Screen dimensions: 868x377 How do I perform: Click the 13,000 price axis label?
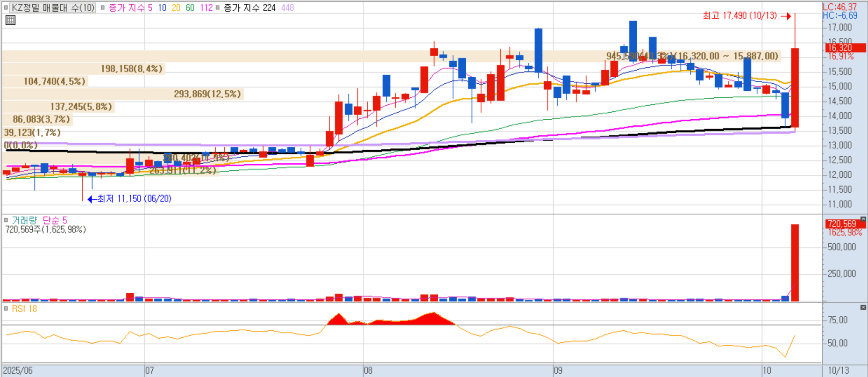(x=840, y=145)
